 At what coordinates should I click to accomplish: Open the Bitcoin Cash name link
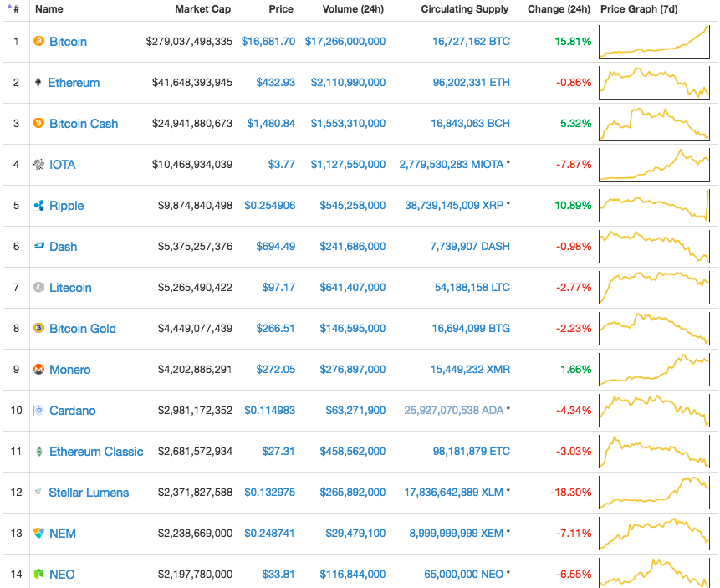84,123
